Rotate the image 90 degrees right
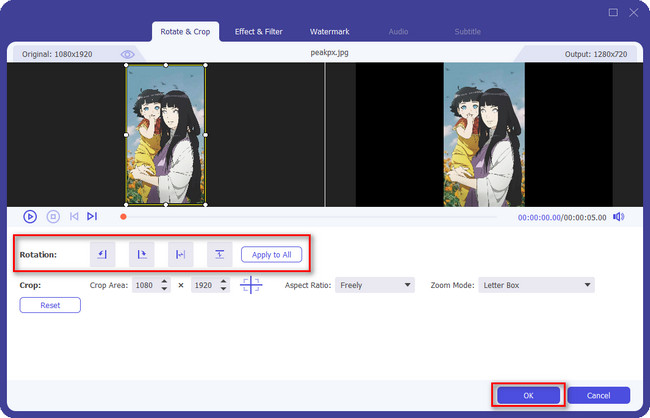Viewport: 650px width, 418px height. (x=141, y=254)
